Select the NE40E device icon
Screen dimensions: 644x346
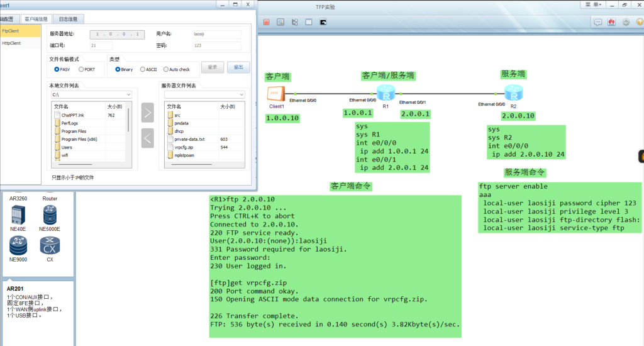point(18,216)
